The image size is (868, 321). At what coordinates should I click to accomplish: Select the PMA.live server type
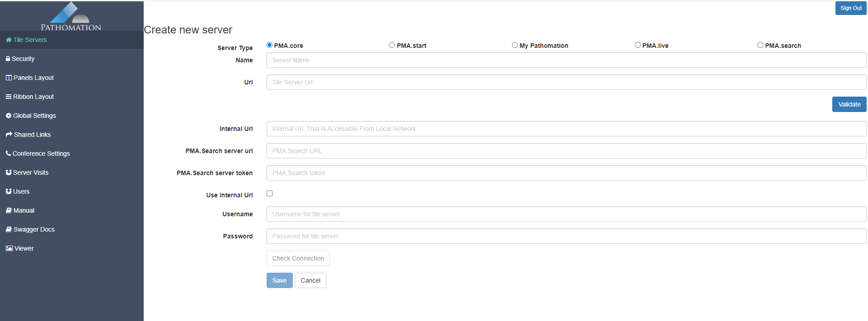tap(638, 45)
